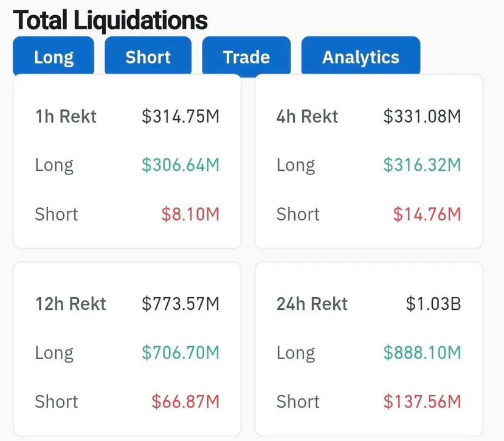Select the 1h Rekt label
The width and height of the screenshot is (504, 441).
coord(66,116)
